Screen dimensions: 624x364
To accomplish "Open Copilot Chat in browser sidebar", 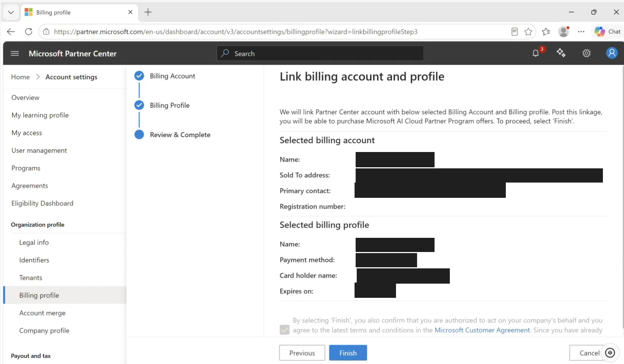I will pyautogui.click(x=608, y=32).
